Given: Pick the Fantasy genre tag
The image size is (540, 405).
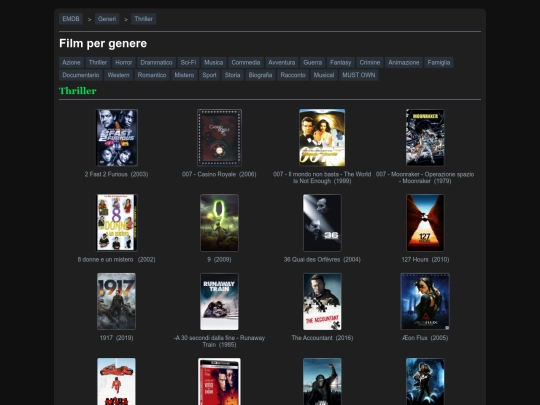Looking at the screenshot, I should 341,63.
